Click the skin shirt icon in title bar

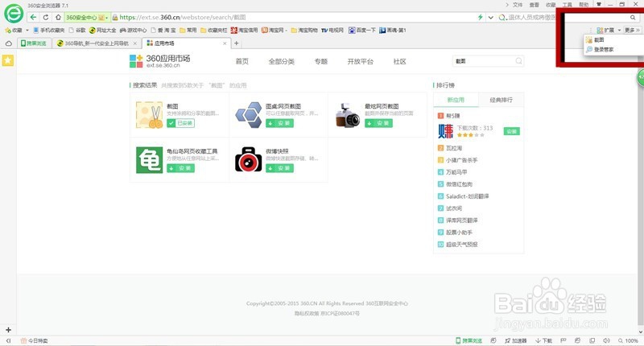pos(599,4)
